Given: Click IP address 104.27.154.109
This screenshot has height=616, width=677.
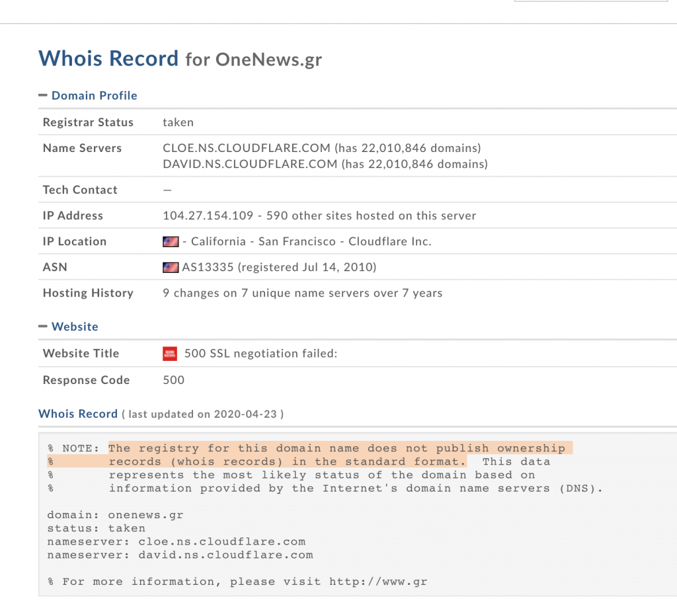Looking at the screenshot, I should point(208,215).
